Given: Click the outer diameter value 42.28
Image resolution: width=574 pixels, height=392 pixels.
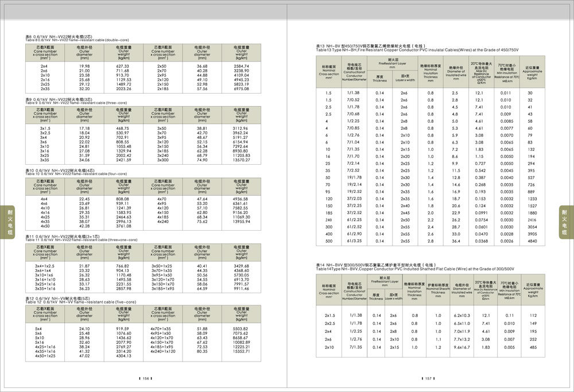Looking at the screenshot, I should click(x=84, y=226).
